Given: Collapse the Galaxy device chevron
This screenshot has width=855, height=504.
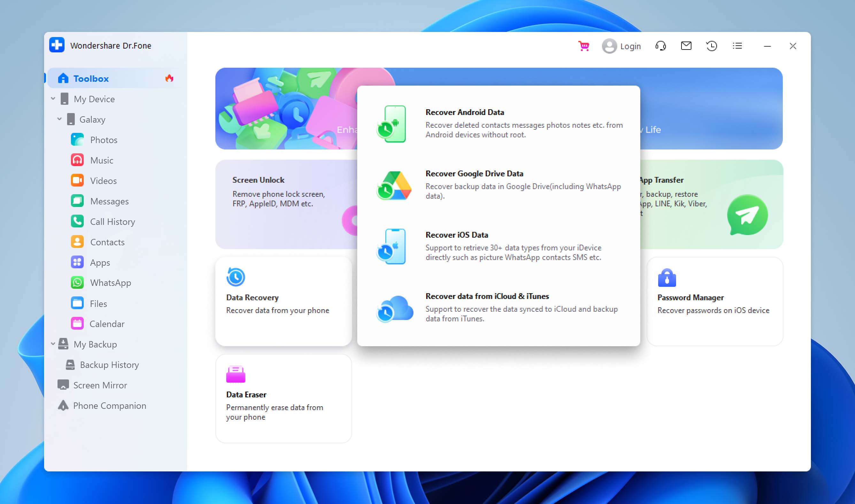Looking at the screenshot, I should 59,119.
